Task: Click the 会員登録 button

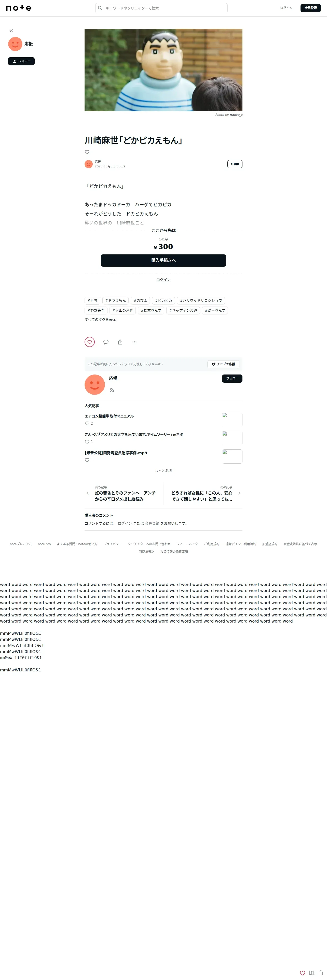Action: click(311, 8)
